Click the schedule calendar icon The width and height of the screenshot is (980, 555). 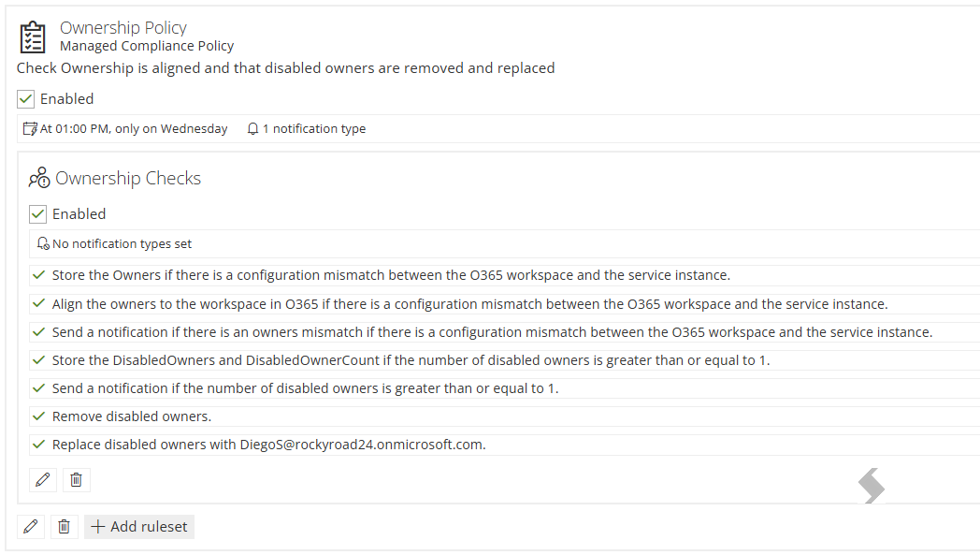click(30, 129)
